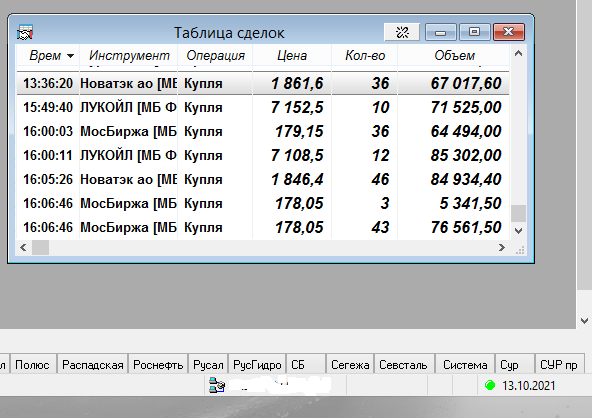Image resolution: width=592 pixels, height=418 pixels.
Task: Click the green connection status indicator
Action: pos(490,385)
